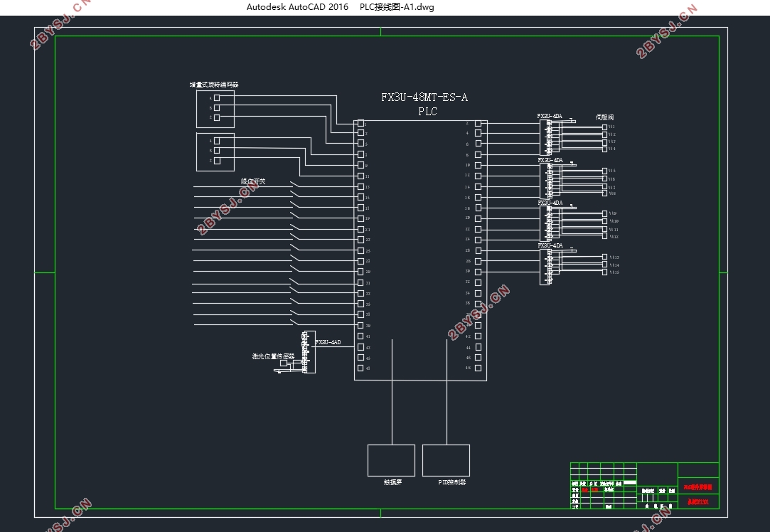The height and width of the screenshot is (532, 770).
Task: Click PLC input terminal square 11
Action: (360, 176)
